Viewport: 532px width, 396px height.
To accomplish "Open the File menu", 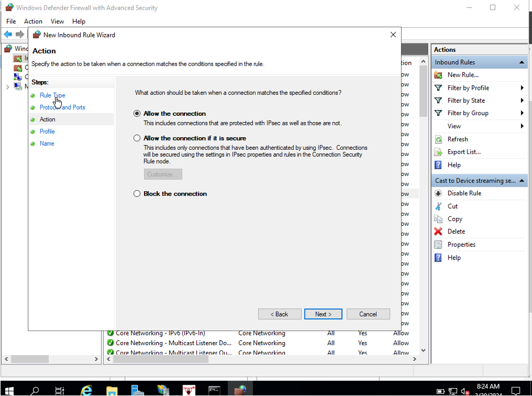I will click(x=11, y=22).
